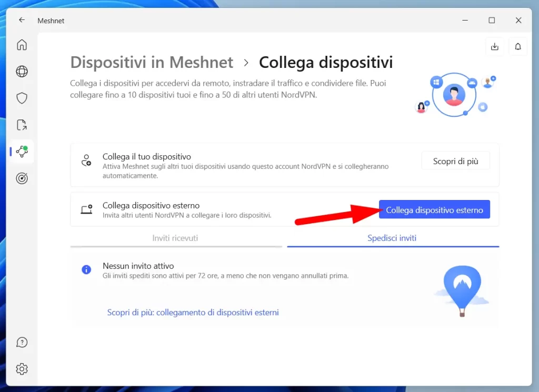Open the radar target monitoring section
The height and width of the screenshot is (392, 539).
coord(22,178)
